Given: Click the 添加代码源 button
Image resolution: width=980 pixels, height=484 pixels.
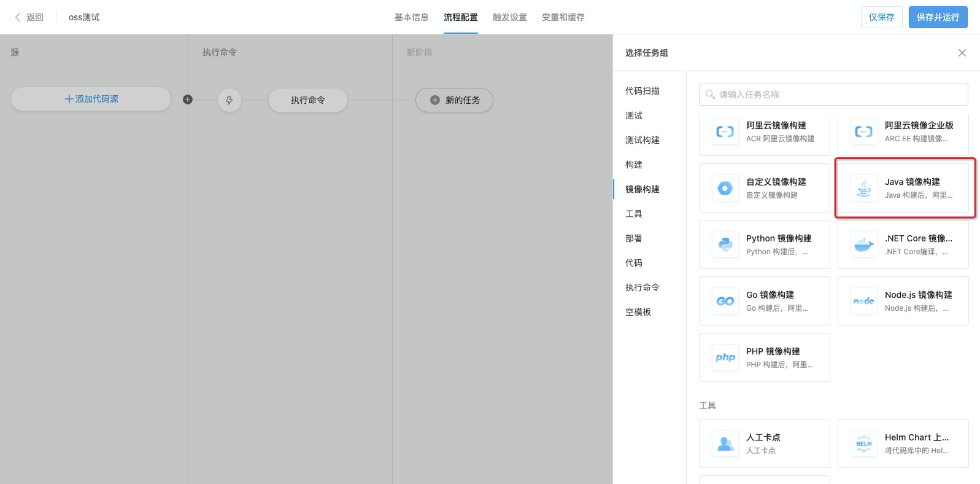Looking at the screenshot, I should point(91,99).
